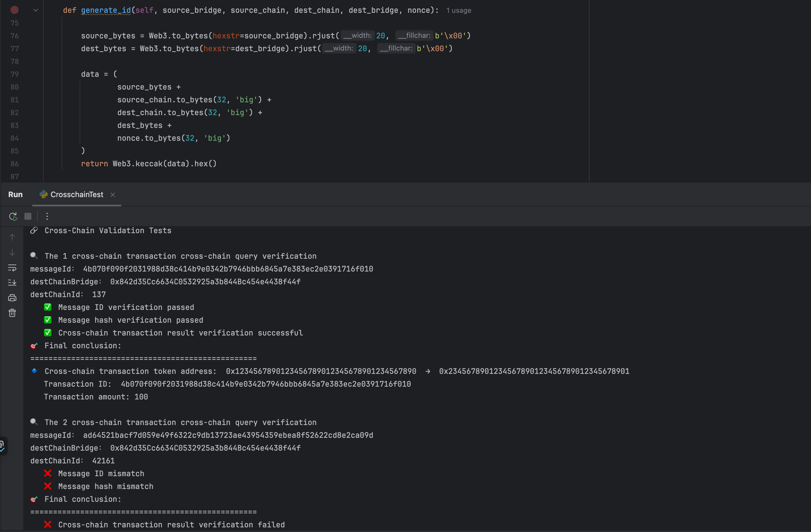Click the '1 usage' inlay link
The height and width of the screenshot is (532, 811).
459,10
